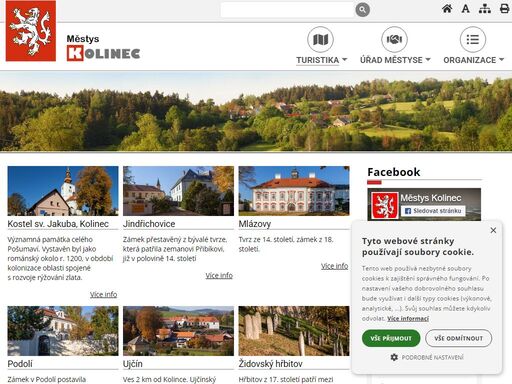Image resolution: width=512 pixels, height=384 pixels.
Task: Open Facebook widget Kolinec emblem
Action: (x=385, y=205)
